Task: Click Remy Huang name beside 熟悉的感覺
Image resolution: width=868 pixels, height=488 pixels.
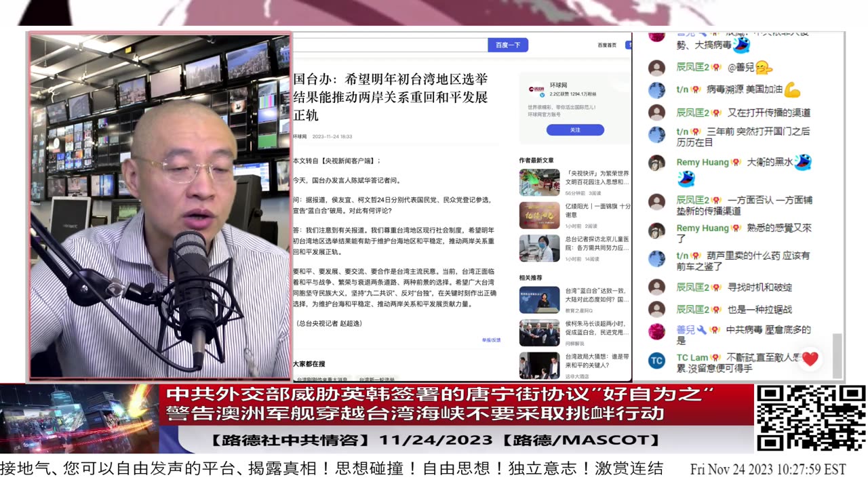Action: coord(703,228)
